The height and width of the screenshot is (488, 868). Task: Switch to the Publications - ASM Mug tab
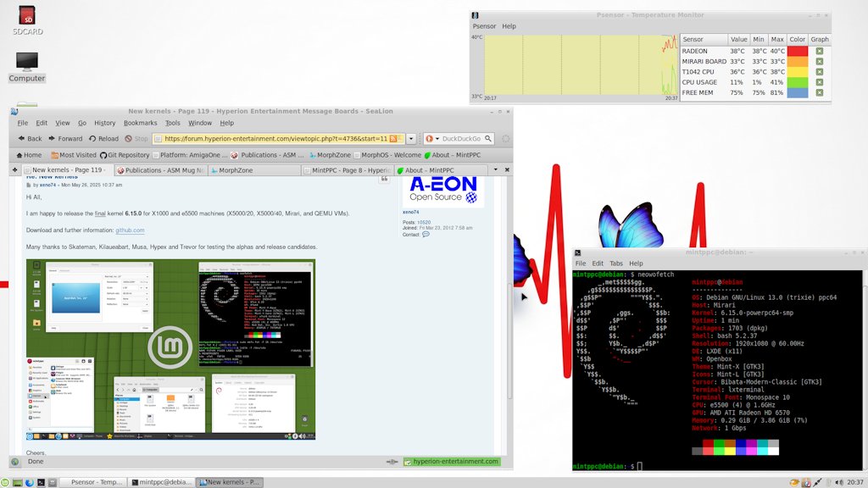coord(159,170)
